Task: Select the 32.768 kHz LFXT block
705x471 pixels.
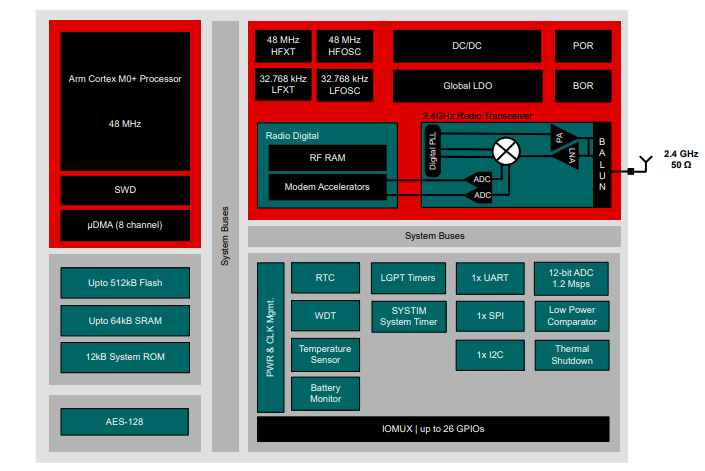Action: point(283,84)
